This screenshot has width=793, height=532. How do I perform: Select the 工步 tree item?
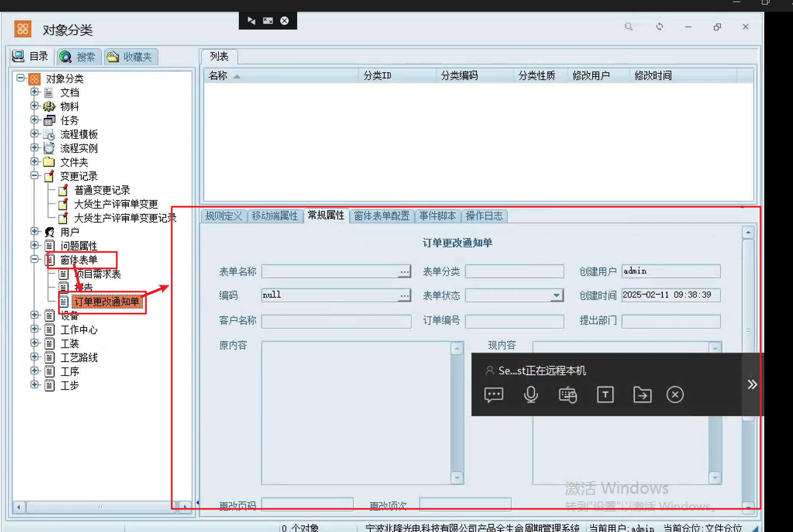[x=70, y=385]
